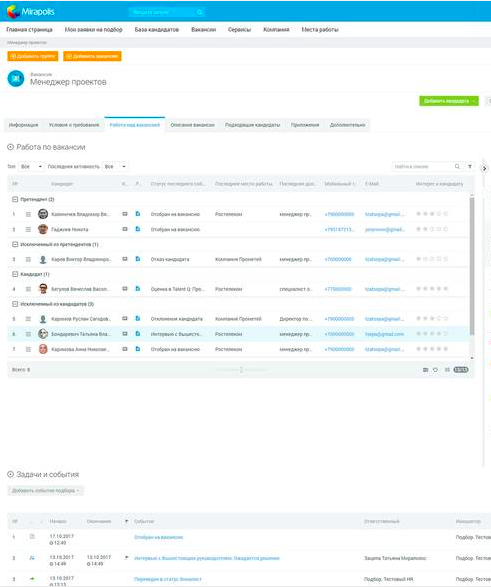The height and width of the screenshot is (587, 491).
Task: Click the avatar photo in candidate row 6
Action: tap(43, 334)
